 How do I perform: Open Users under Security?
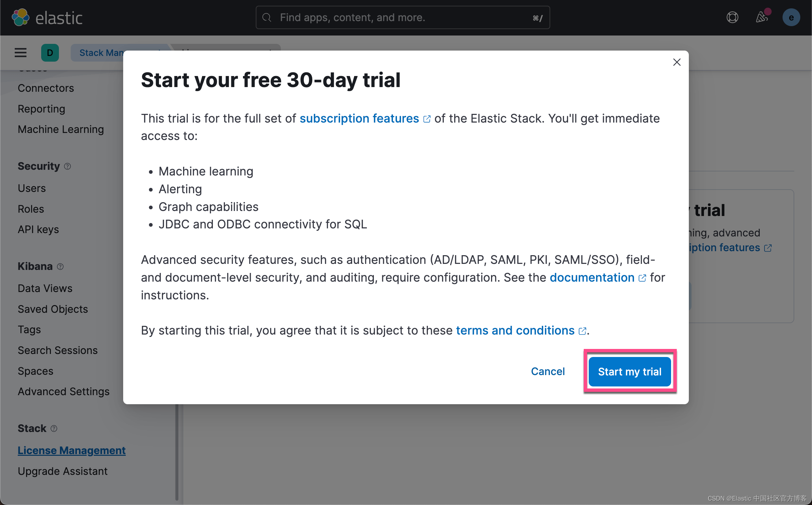[32, 188]
